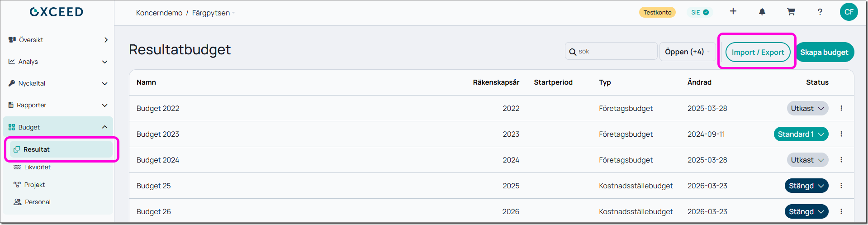Click the notification bell icon

[x=762, y=12]
